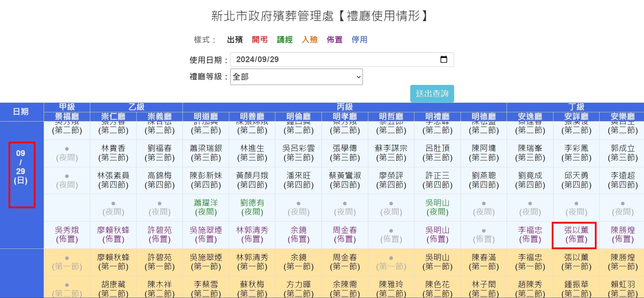Click the 使用日期 field showing 2024/09/29
The height and width of the screenshot is (298, 644).
click(x=342, y=59)
